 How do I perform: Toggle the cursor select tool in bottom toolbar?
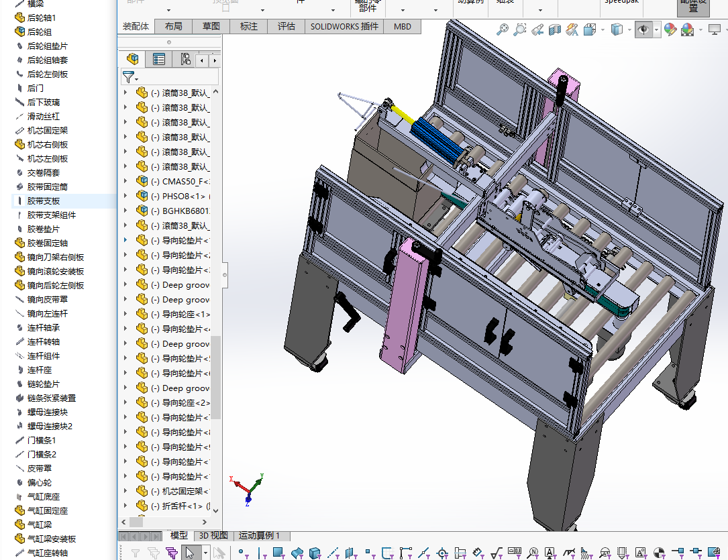[190, 553]
